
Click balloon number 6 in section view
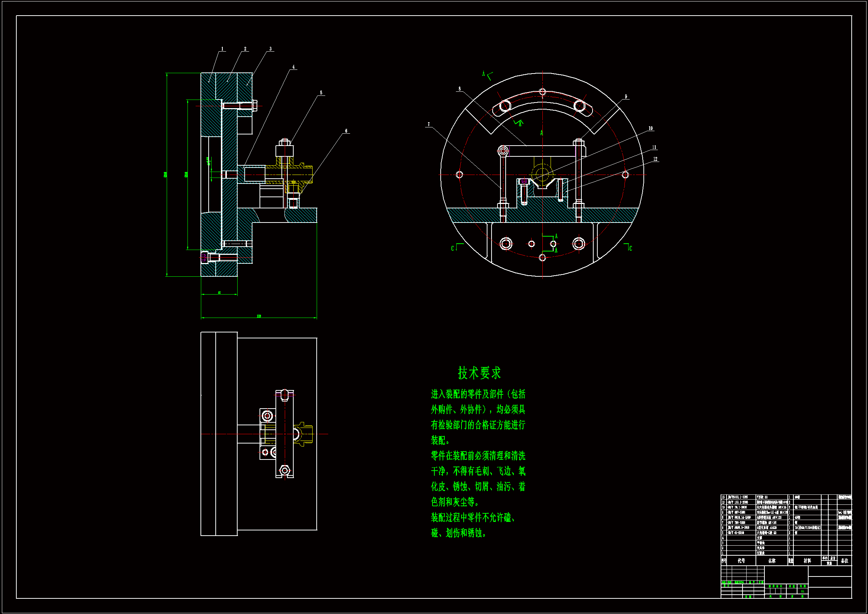click(346, 131)
